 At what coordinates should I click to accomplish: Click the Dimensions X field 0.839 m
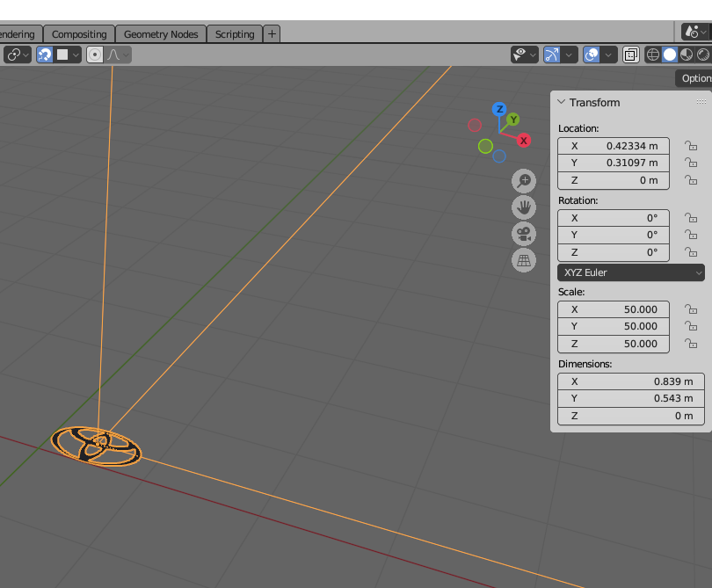631,381
